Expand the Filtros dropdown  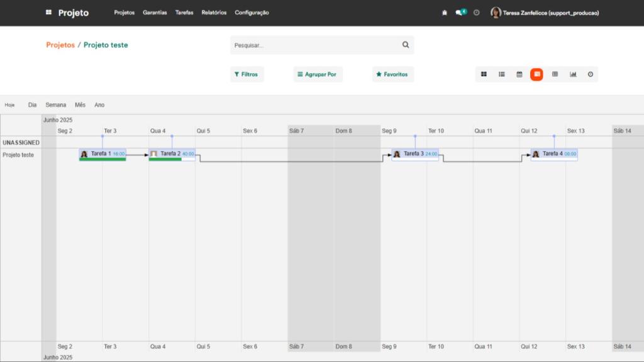pos(247,74)
